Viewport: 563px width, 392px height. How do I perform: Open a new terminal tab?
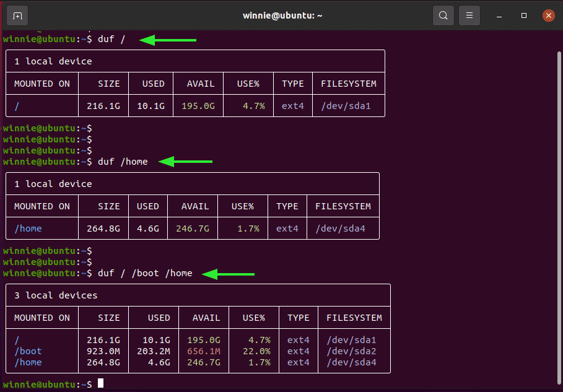pyautogui.click(x=17, y=16)
